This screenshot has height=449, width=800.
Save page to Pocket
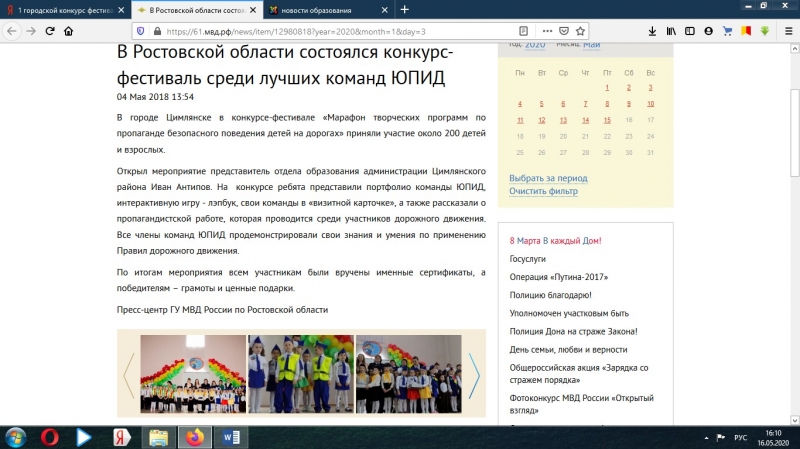(x=564, y=31)
